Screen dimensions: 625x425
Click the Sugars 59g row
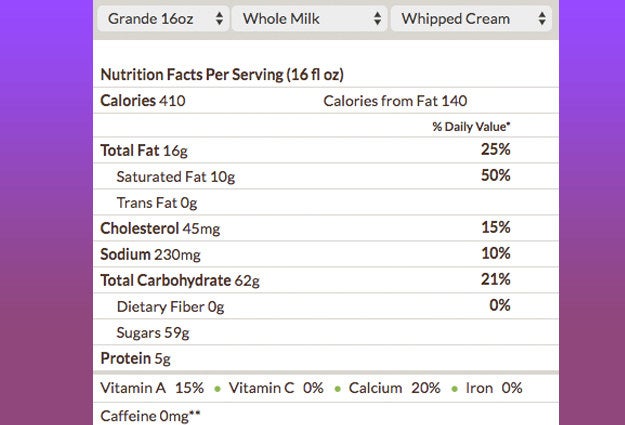tap(326, 332)
